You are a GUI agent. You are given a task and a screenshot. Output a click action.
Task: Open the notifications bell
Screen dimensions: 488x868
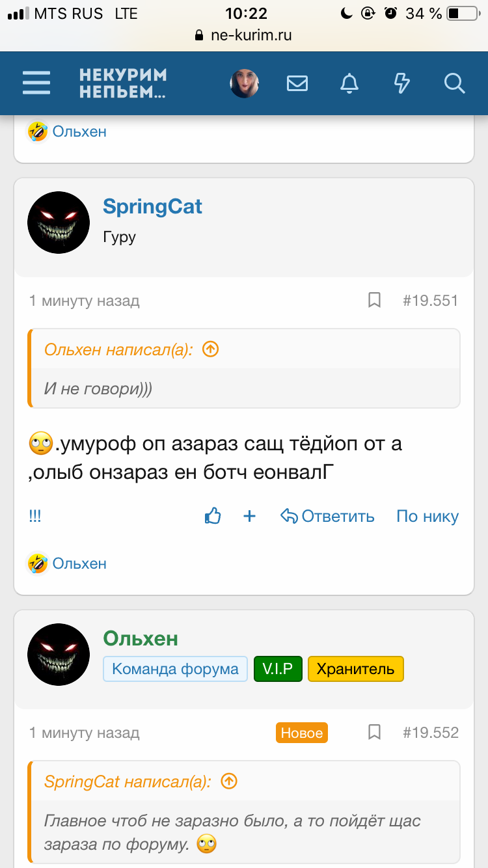(x=349, y=83)
